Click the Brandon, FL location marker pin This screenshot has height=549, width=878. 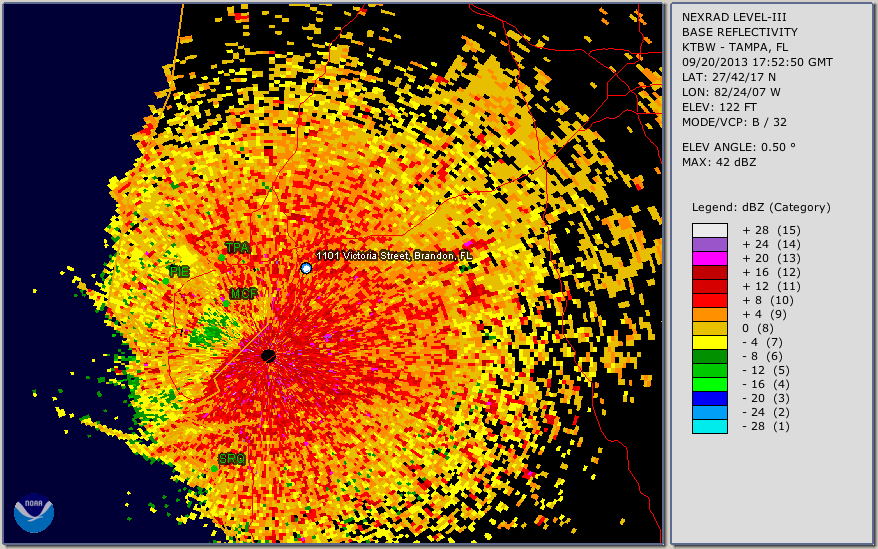tap(306, 268)
